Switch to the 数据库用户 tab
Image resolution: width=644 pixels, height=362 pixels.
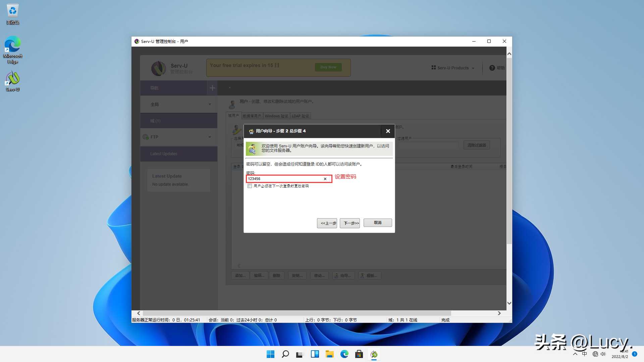[252, 116]
